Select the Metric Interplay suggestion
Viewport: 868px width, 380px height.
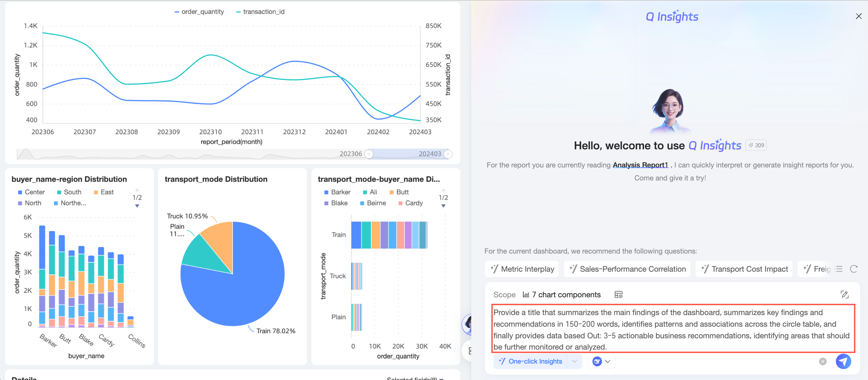click(x=522, y=269)
